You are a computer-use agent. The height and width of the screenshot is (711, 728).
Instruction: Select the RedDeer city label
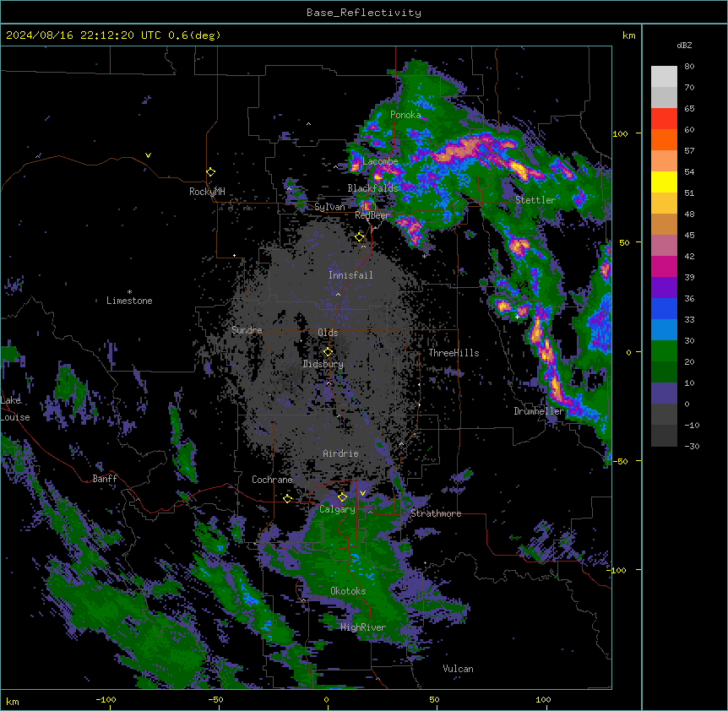click(372, 215)
